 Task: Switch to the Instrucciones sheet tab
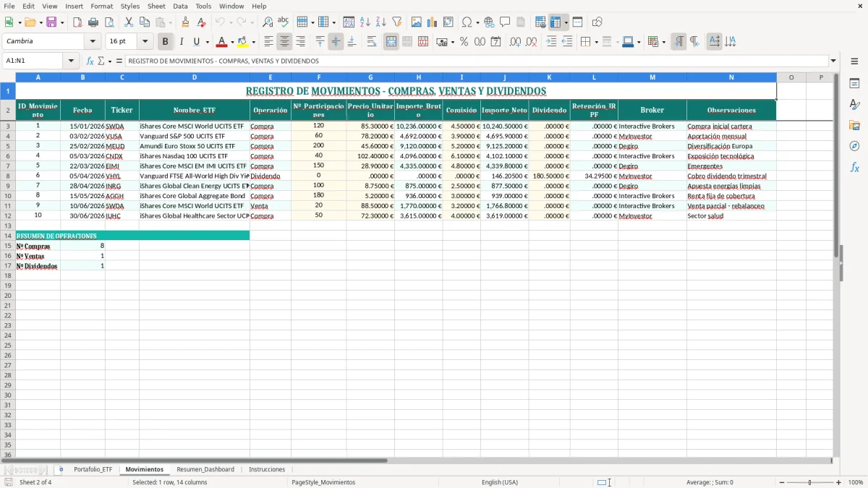(x=267, y=469)
